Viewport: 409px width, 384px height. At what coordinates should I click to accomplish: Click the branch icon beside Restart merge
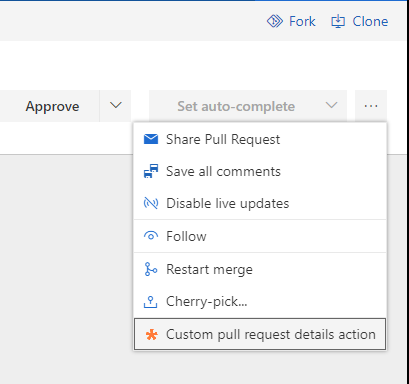tap(151, 269)
